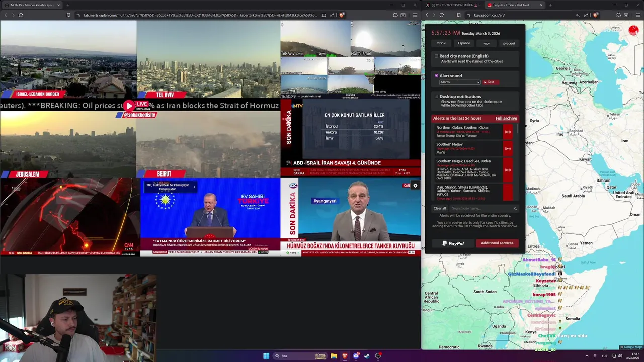Open a new tab in the Multi TV window

[x=67, y=5]
